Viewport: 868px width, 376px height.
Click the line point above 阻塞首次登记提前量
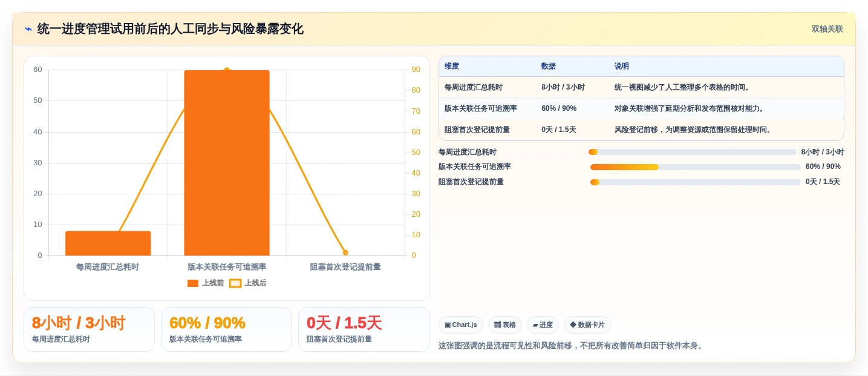point(345,252)
